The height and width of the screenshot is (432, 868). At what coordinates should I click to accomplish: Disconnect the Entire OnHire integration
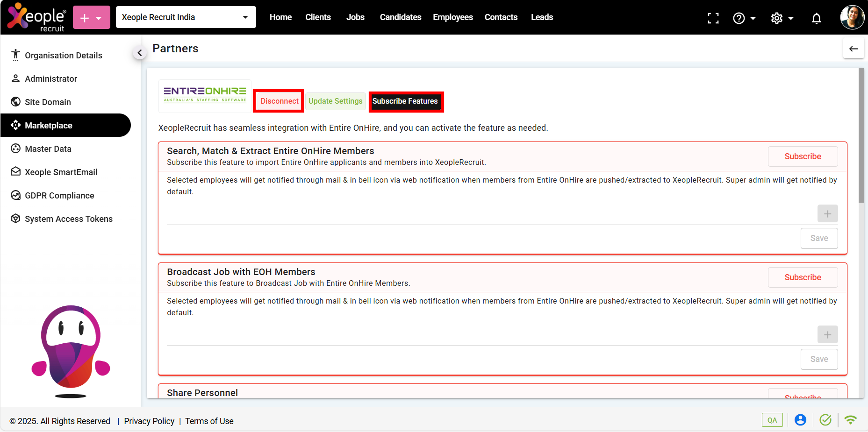click(279, 101)
